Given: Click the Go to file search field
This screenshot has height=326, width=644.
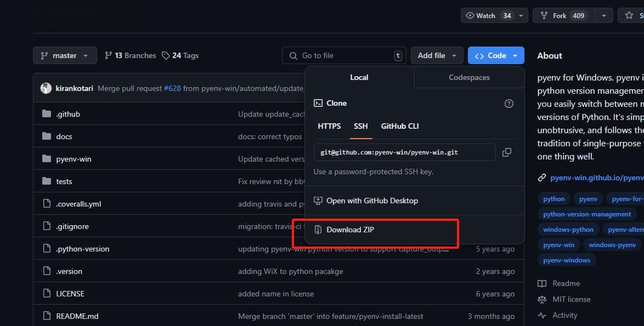Looking at the screenshot, I should click(344, 55).
